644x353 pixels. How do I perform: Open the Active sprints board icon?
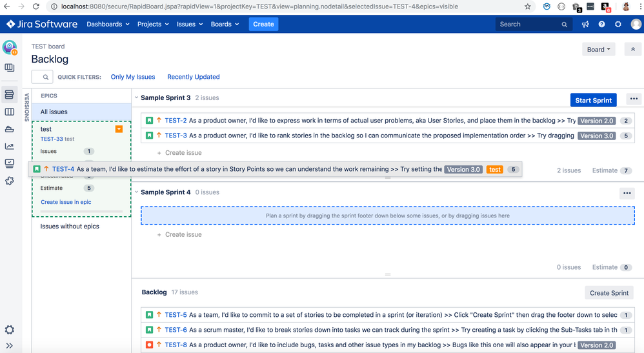click(9, 112)
